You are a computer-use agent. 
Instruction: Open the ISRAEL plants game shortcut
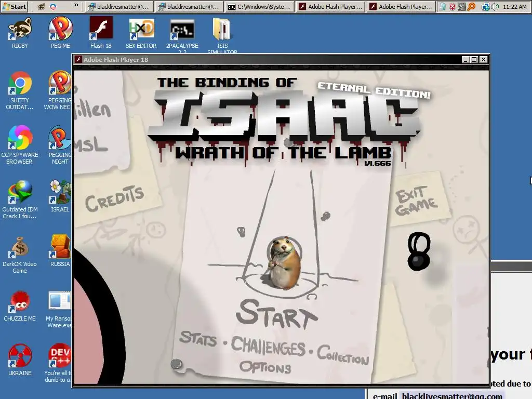(60, 196)
